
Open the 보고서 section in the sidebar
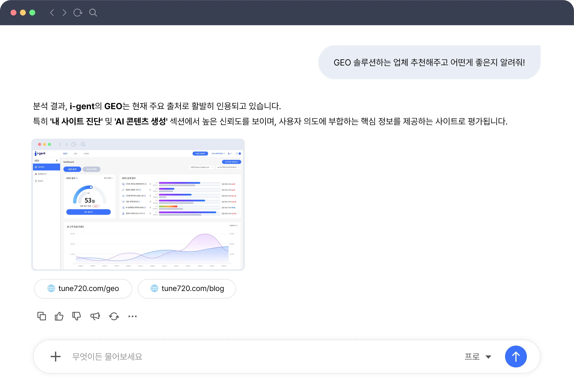point(40,181)
